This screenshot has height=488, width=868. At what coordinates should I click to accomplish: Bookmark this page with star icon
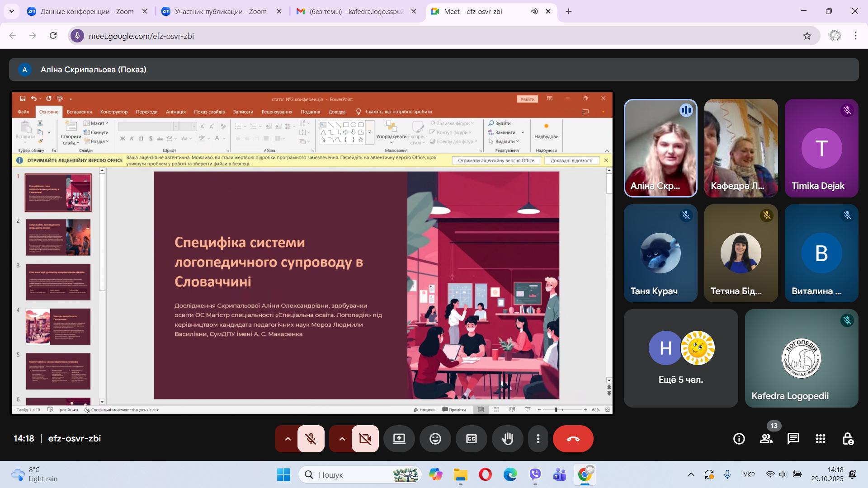[807, 36]
